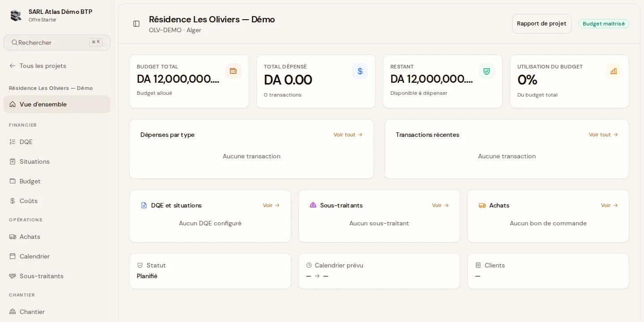Open DQE in the sidebar
The height and width of the screenshot is (322, 644).
pyautogui.click(x=57, y=142)
